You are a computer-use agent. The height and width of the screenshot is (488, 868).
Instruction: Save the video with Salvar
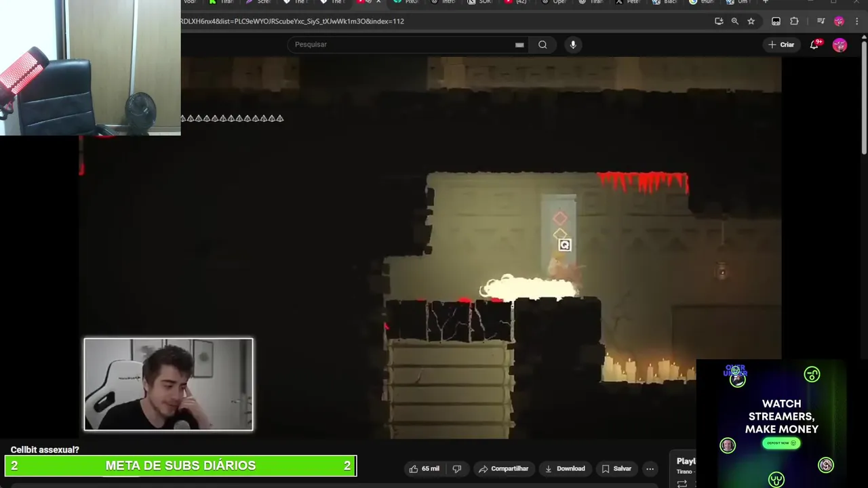pos(616,468)
